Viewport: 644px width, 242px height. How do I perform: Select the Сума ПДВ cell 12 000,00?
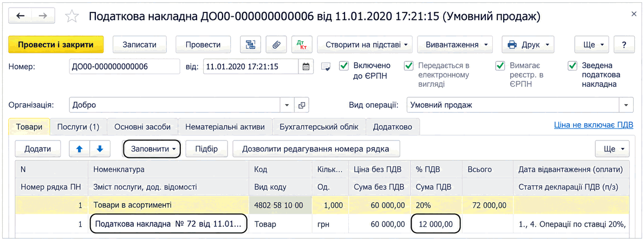[x=436, y=224]
